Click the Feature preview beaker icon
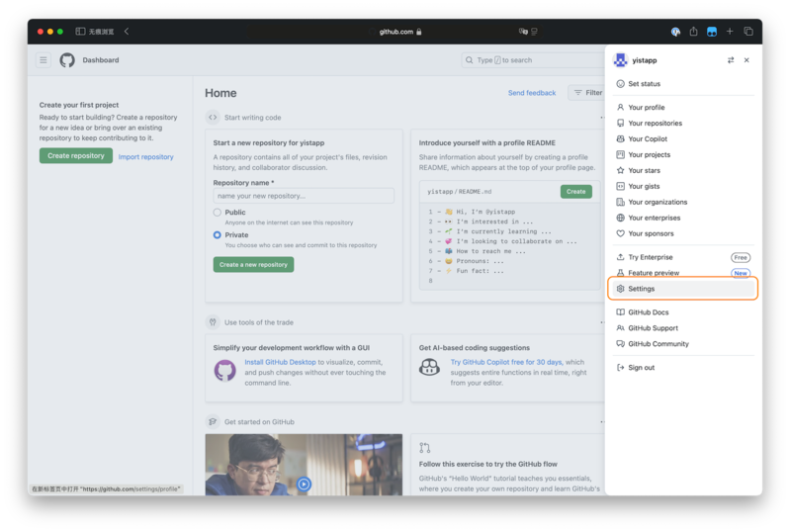Screen dimensions: 790x532 tap(620, 273)
